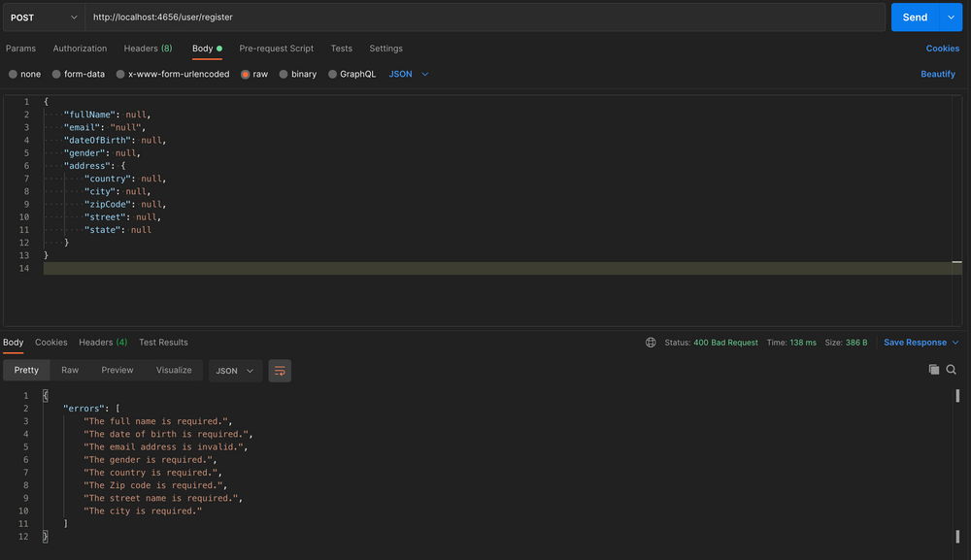Click the response body scrollbar

click(x=957, y=465)
